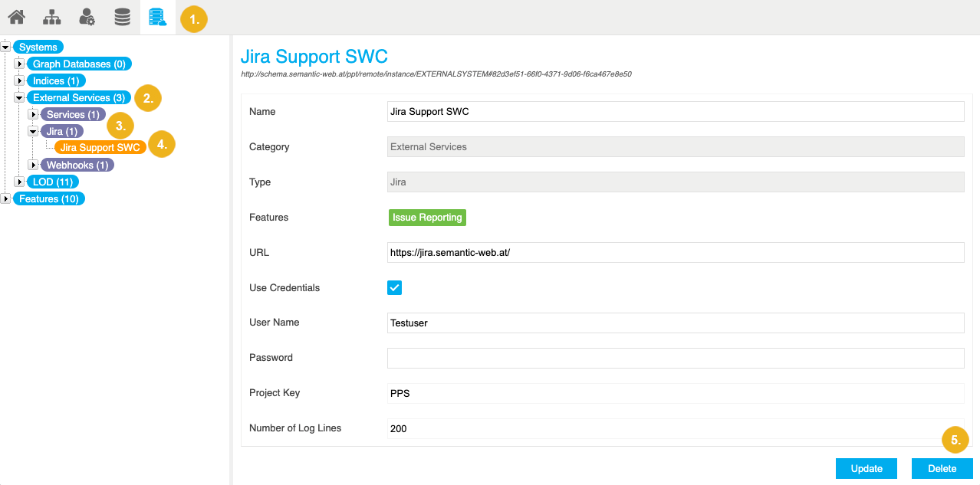Click the Delete button

click(942, 469)
